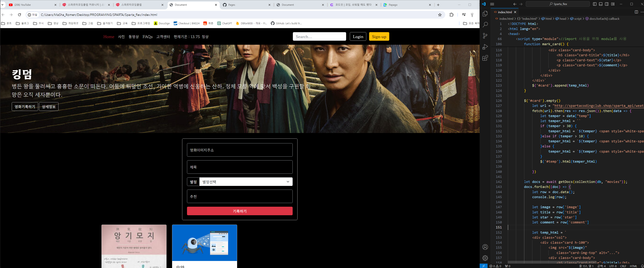Open the remote window indicator in the status bar
This screenshot has height=268, width=644.
484,266
